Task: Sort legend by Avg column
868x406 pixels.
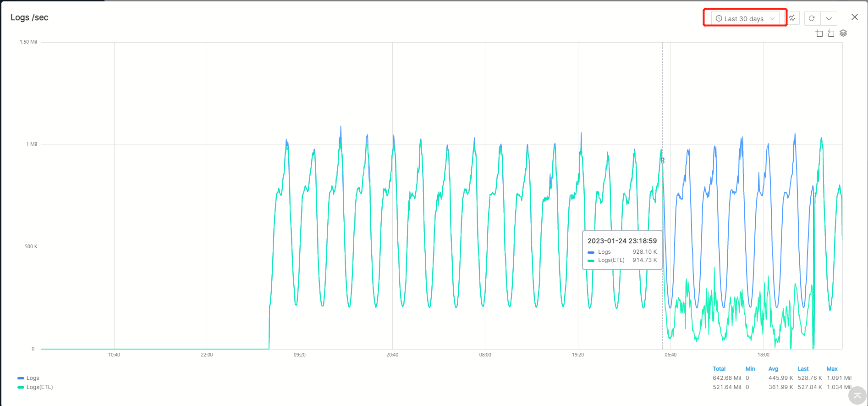Action: coord(773,369)
